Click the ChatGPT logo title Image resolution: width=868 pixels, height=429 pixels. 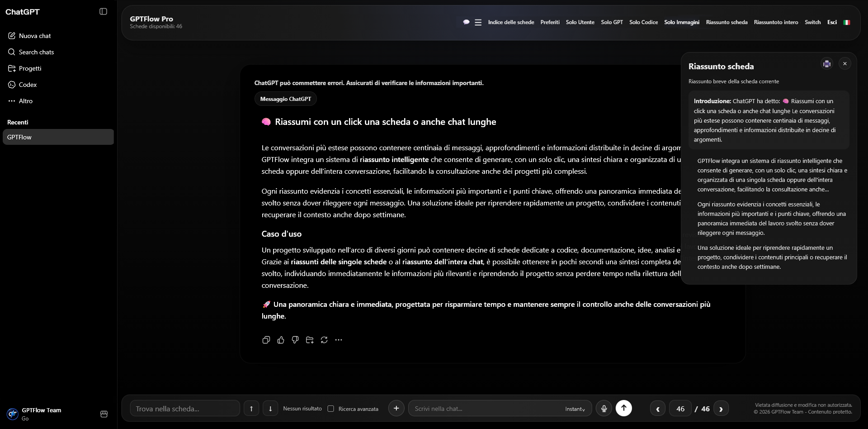pyautogui.click(x=23, y=12)
